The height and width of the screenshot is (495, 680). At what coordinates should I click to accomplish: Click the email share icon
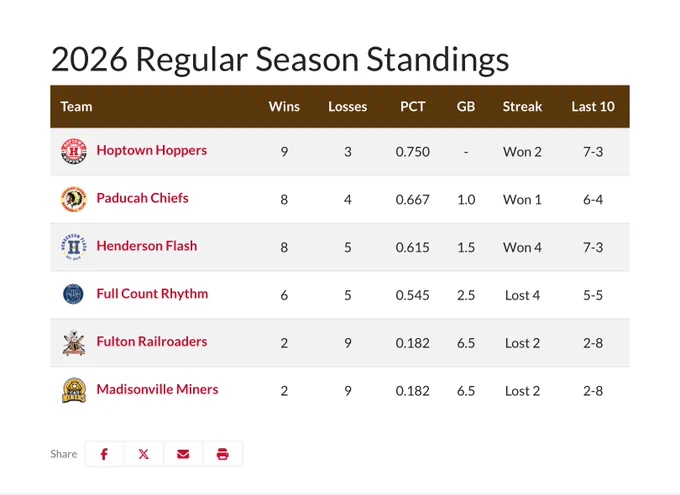click(183, 454)
